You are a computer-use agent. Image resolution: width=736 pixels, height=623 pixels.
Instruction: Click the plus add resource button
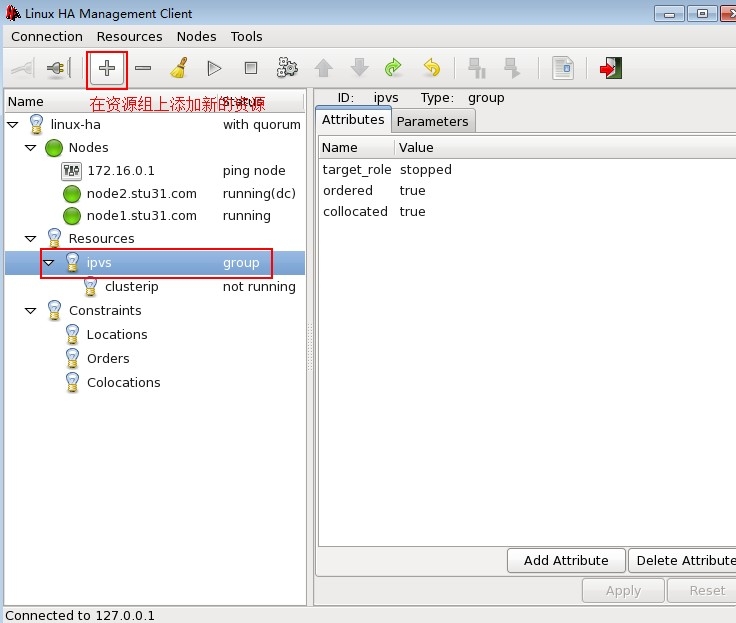(107, 69)
